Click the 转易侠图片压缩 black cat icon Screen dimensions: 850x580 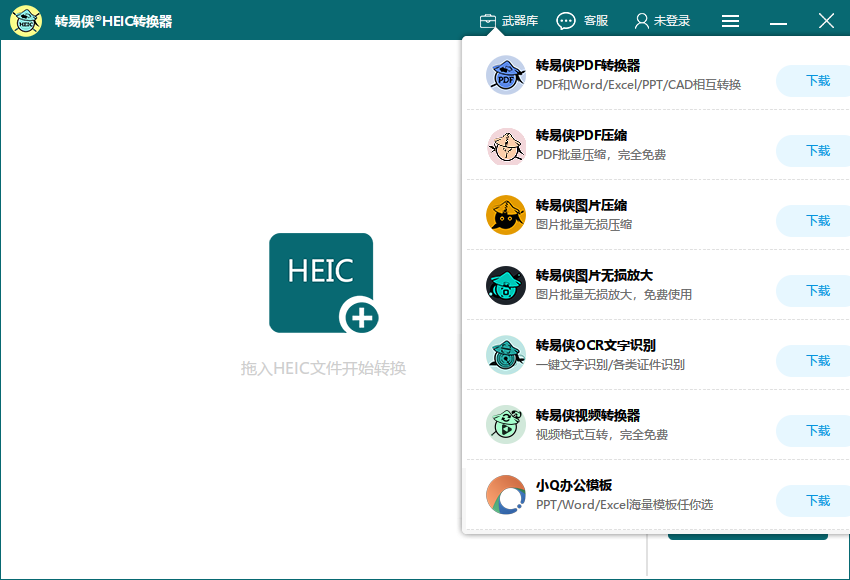[506, 214]
